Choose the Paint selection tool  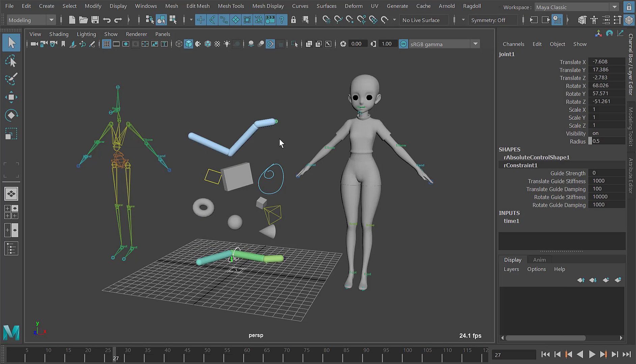point(11,80)
